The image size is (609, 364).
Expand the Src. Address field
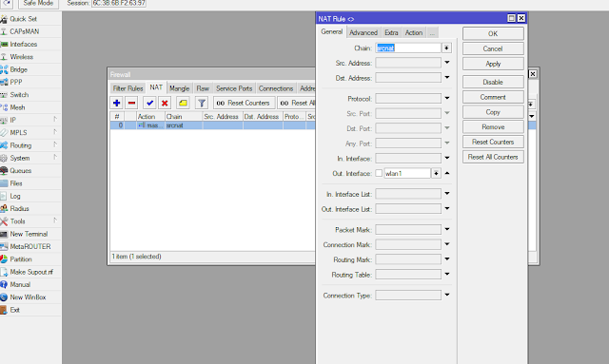tap(447, 63)
